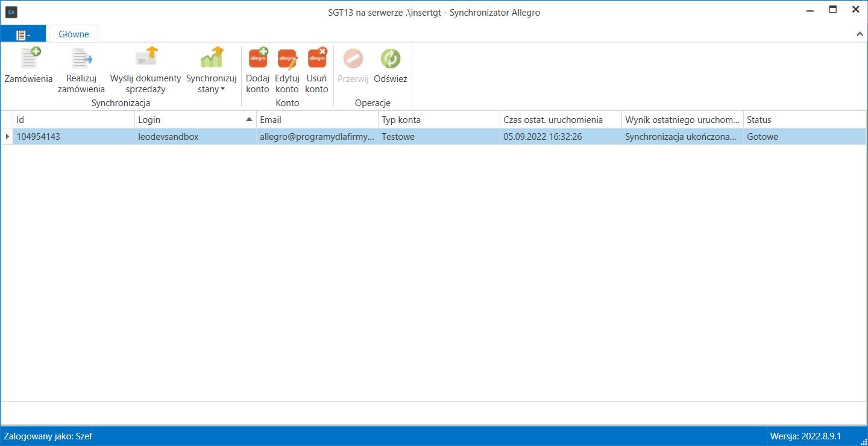Click the Status column header

805,120
